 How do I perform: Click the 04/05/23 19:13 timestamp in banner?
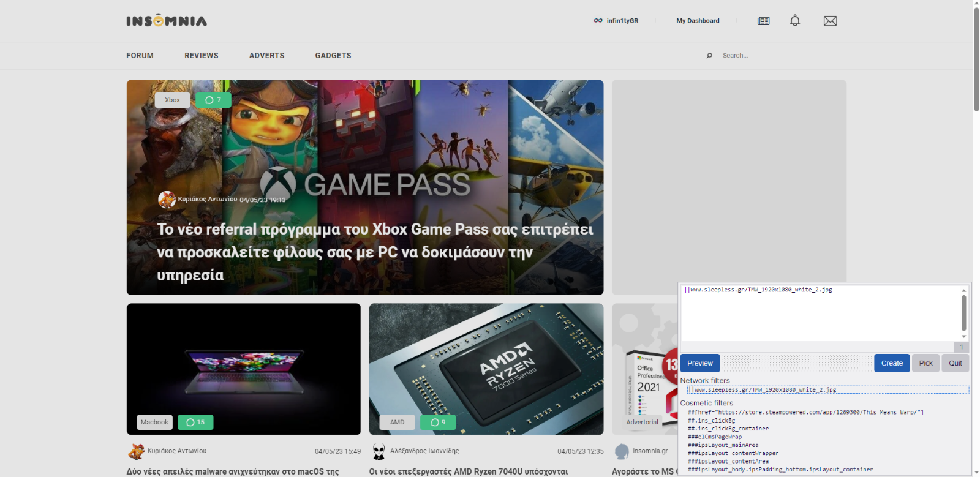click(262, 200)
